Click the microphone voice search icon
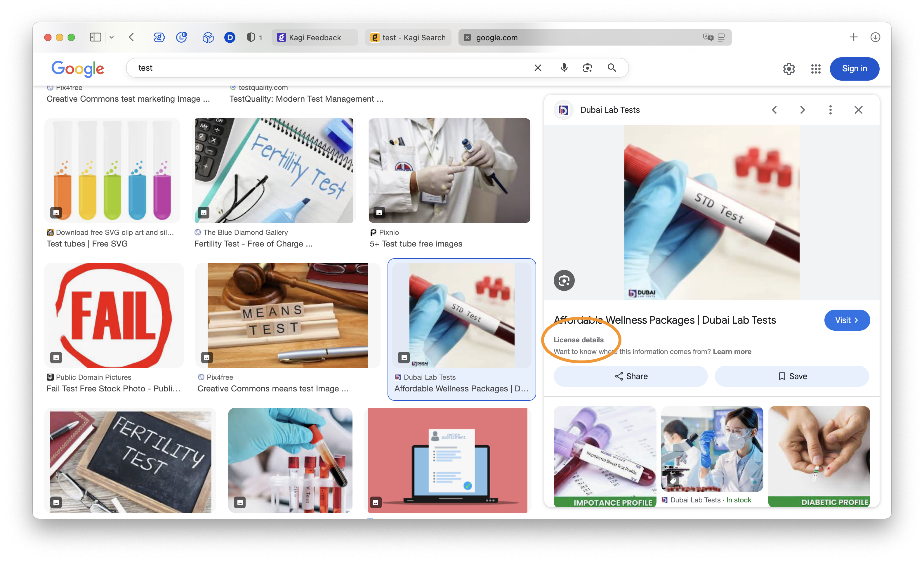This screenshot has height=562, width=924. pyautogui.click(x=564, y=68)
